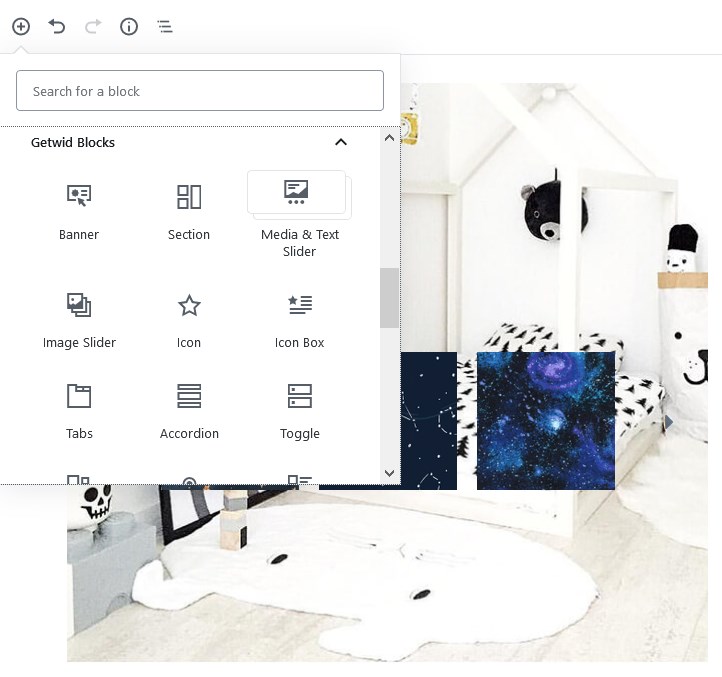Click the Search for a block field

point(200,91)
